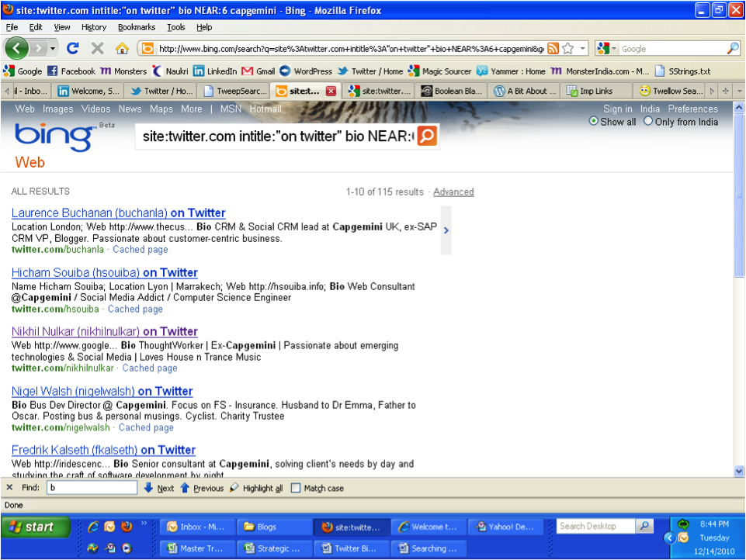Viewport: 746px width, 560px height.
Task: Click the Stop loading X icon
Action: pos(98,48)
